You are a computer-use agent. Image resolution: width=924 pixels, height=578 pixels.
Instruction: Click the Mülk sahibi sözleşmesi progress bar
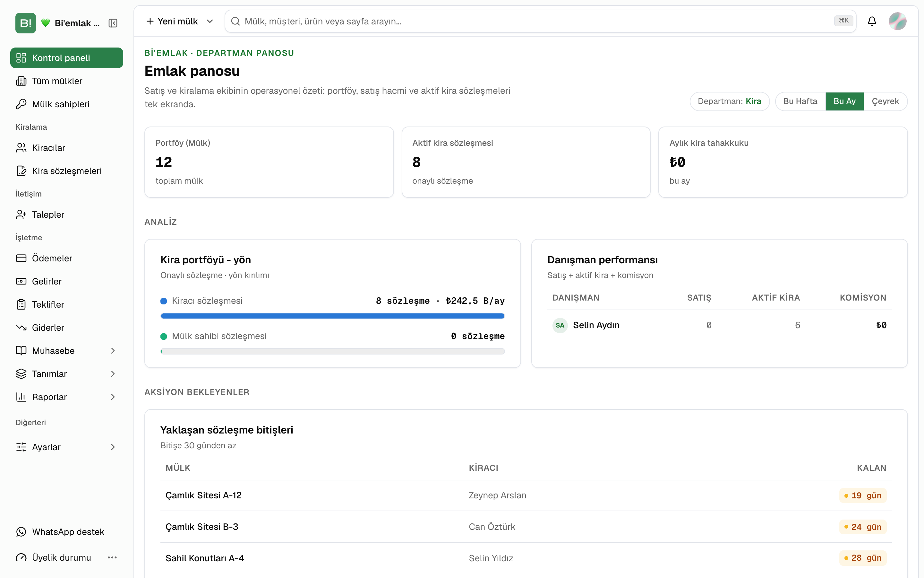[x=333, y=351]
